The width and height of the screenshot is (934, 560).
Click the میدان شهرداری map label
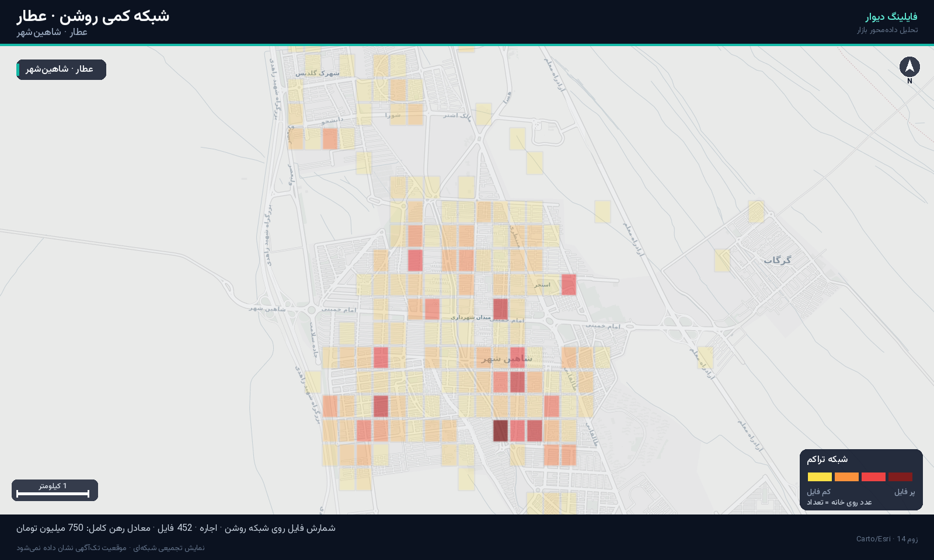click(x=471, y=317)
